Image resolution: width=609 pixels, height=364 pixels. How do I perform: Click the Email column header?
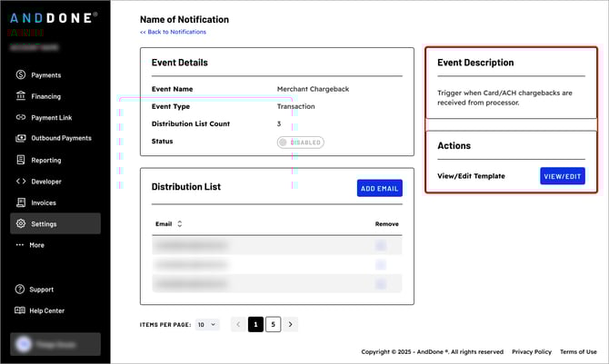164,224
